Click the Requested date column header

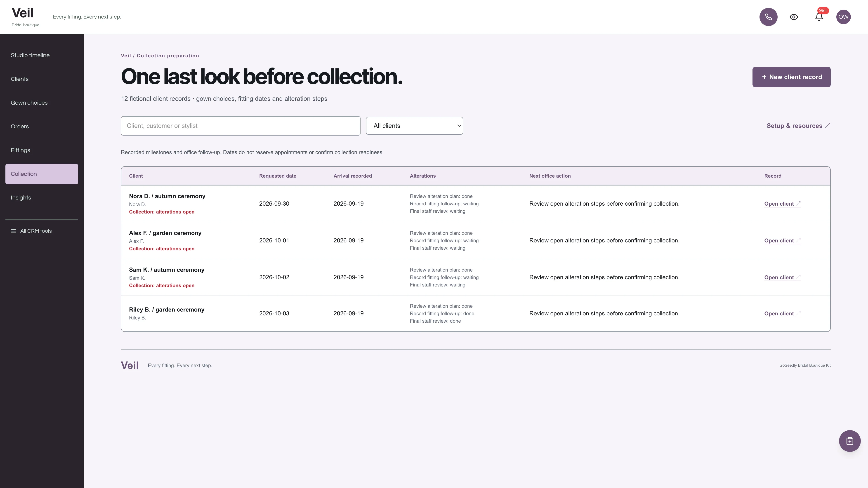[x=277, y=176]
